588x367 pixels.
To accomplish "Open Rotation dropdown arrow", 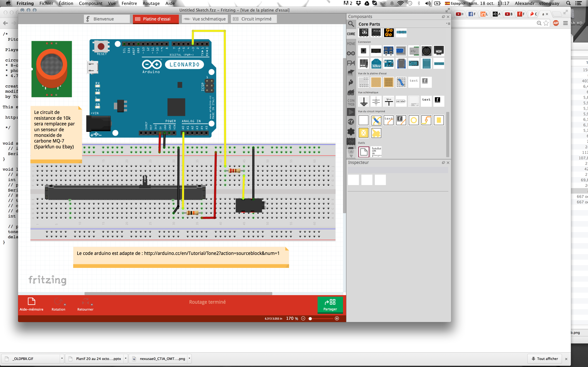I will point(65,305).
